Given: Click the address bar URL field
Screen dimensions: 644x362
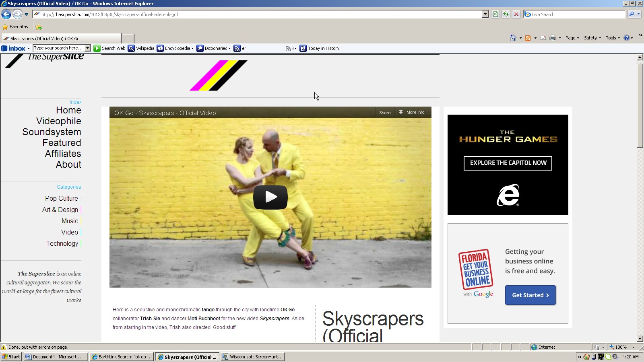Looking at the screenshot, I should (x=258, y=14).
